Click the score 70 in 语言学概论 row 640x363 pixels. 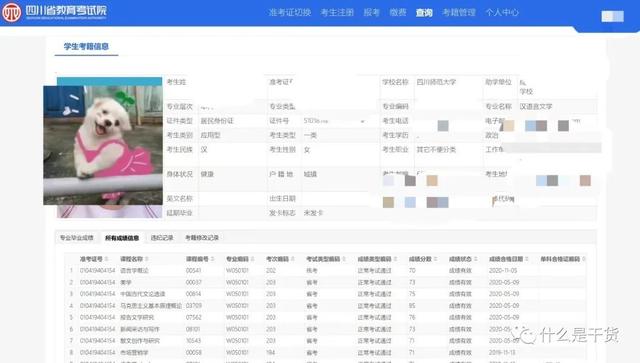412,271
